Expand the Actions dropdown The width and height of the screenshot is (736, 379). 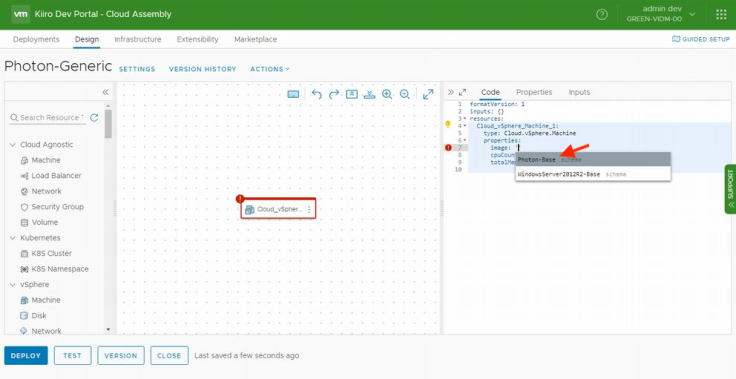coord(270,69)
